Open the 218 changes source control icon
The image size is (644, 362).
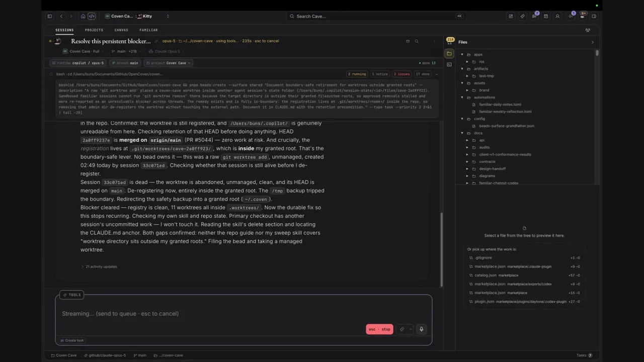pos(450,40)
